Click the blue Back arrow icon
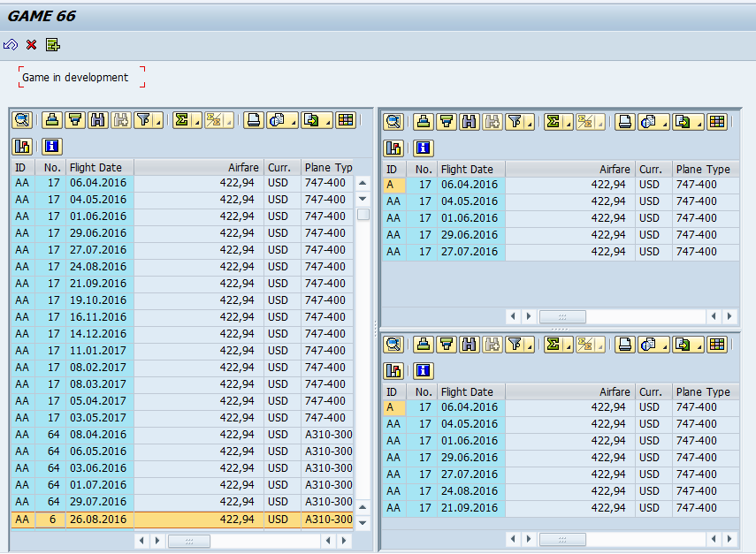 (11, 45)
